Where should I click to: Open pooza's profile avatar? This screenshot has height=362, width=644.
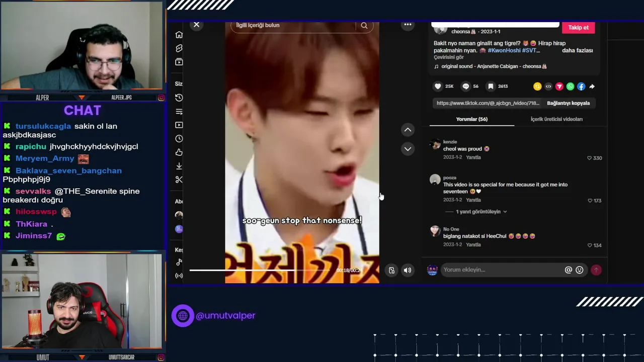(435, 180)
